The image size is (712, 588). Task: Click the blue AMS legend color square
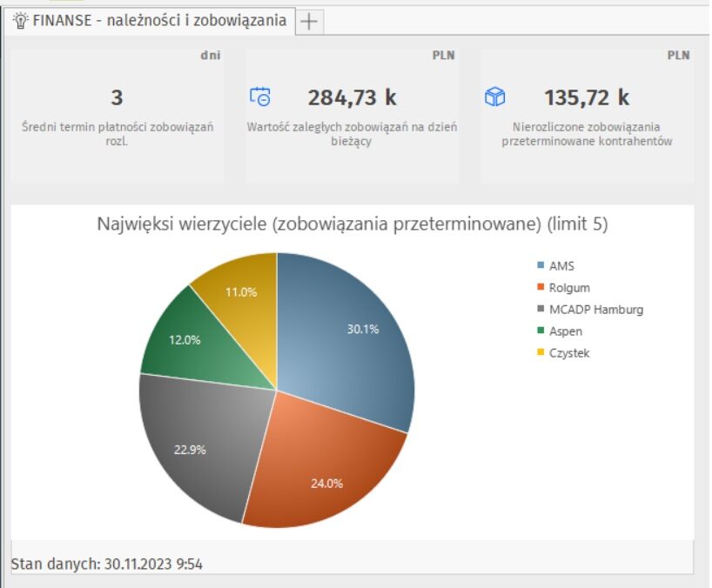(541, 266)
